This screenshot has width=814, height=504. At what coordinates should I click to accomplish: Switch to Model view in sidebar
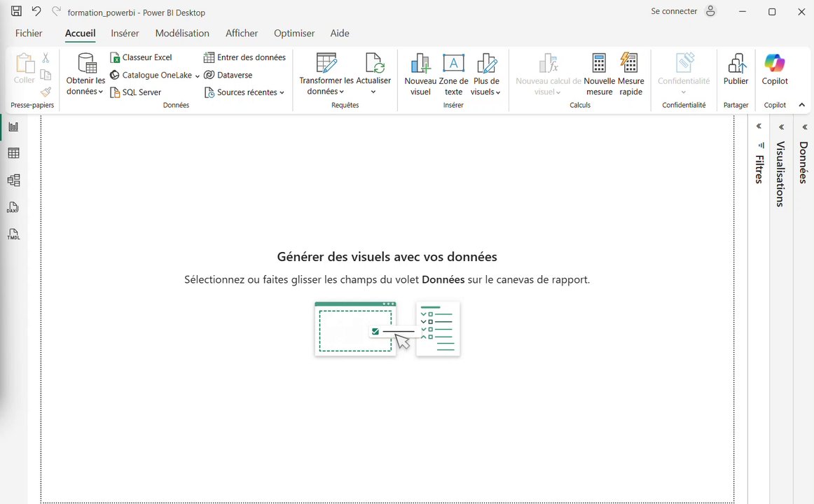pyautogui.click(x=13, y=180)
